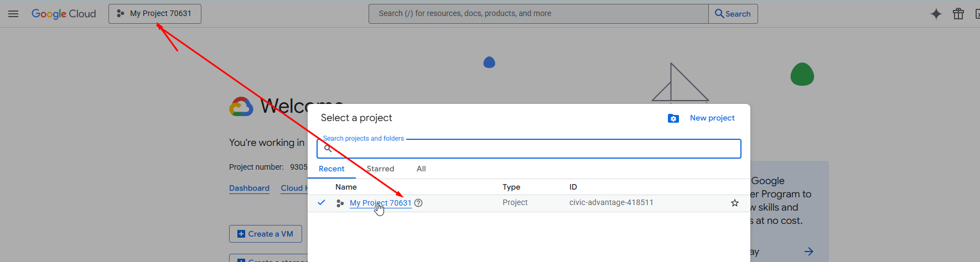Click the top resource search box

[x=538, y=14]
